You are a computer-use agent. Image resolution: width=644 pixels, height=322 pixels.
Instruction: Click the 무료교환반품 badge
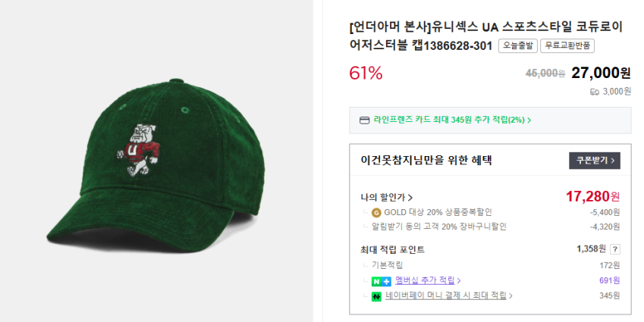click(x=567, y=46)
